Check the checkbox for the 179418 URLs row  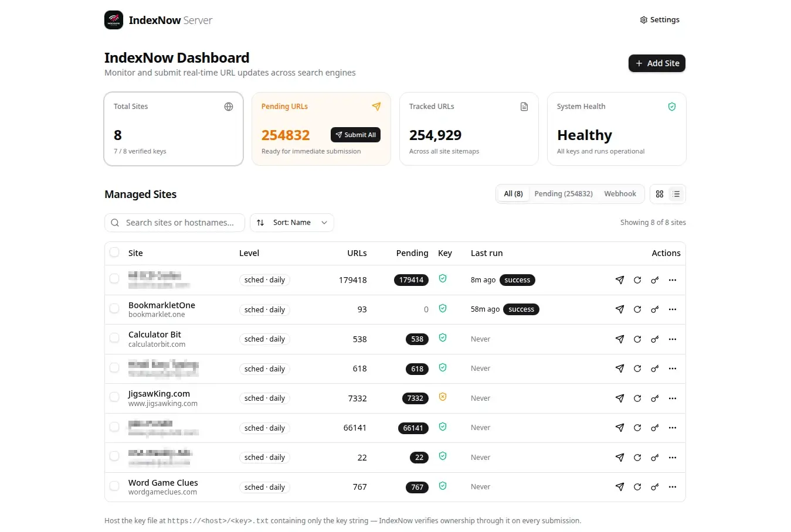tap(114, 278)
